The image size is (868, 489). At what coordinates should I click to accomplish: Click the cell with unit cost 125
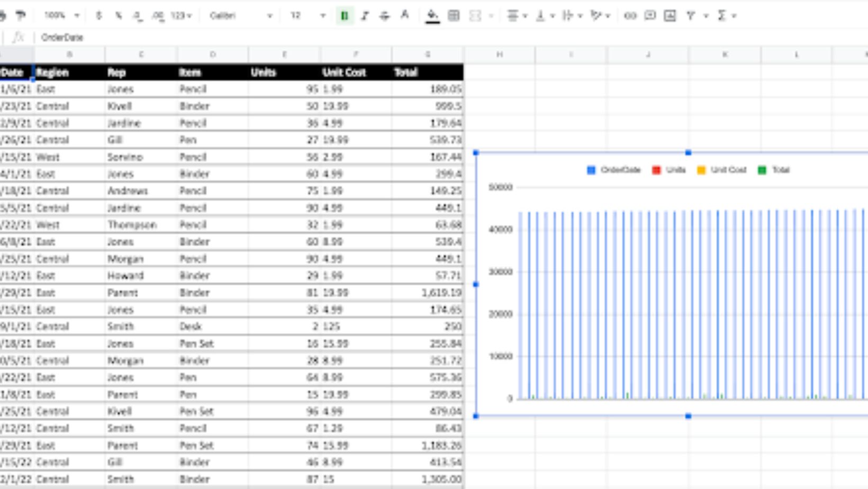pos(356,327)
